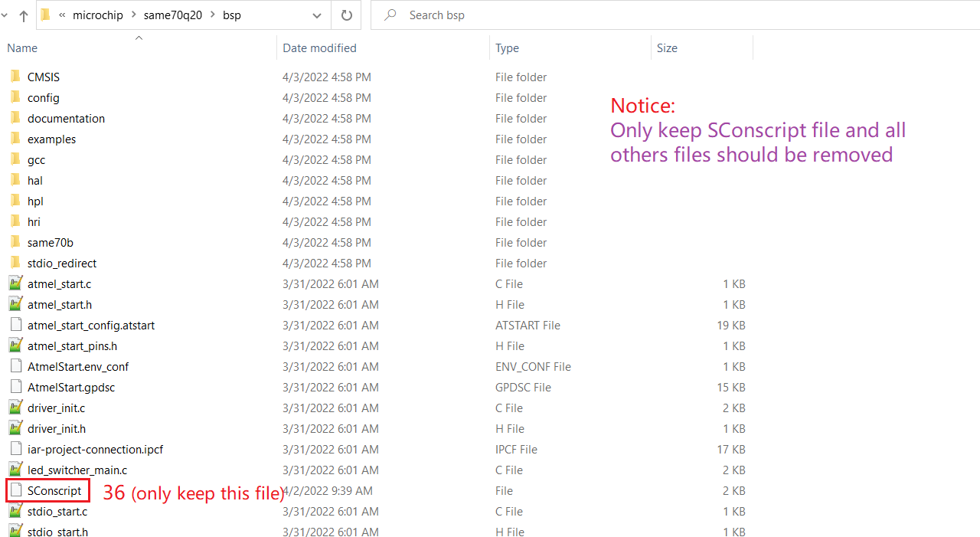This screenshot has height=537, width=980.
Task: Sort by the Type column header
Action: click(507, 47)
